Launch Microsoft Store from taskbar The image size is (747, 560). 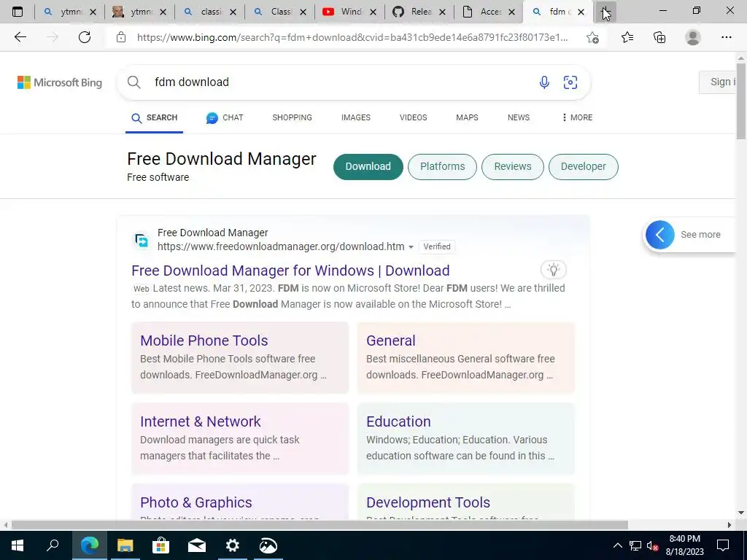tap(161, 545)
